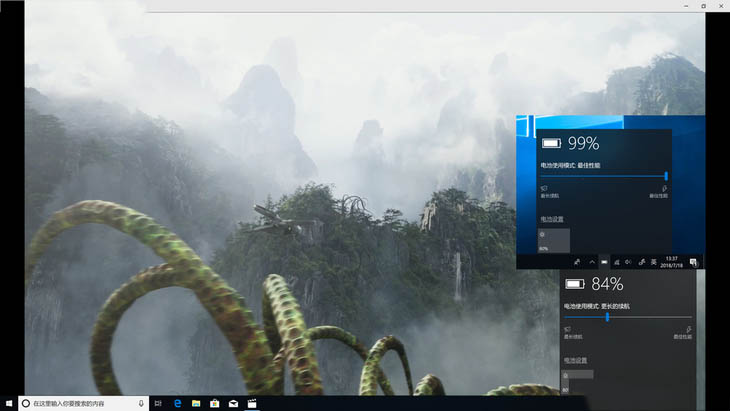Open 电池设置 link in the 84% flyout
The image size is (730, 411).
point(575,360)
